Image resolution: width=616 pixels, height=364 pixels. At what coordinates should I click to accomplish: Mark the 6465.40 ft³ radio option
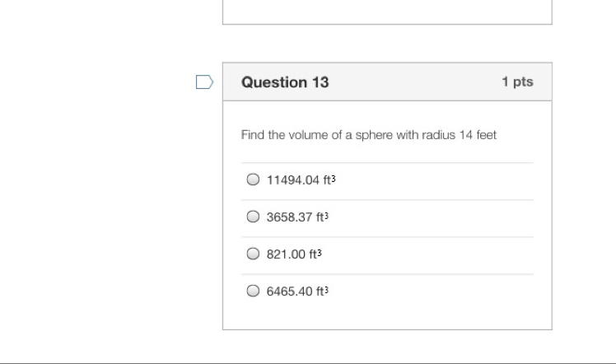click(x=254, y=292)
